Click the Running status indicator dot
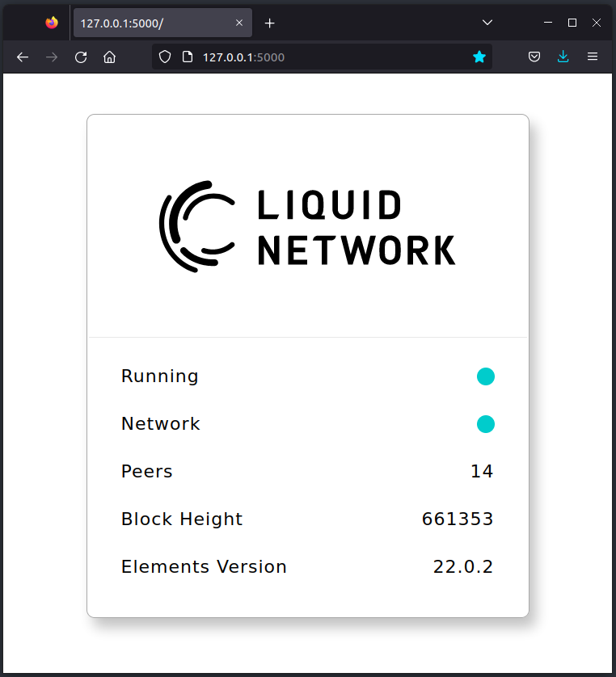Viewport: 616px width, 677px height. [485, 376]
